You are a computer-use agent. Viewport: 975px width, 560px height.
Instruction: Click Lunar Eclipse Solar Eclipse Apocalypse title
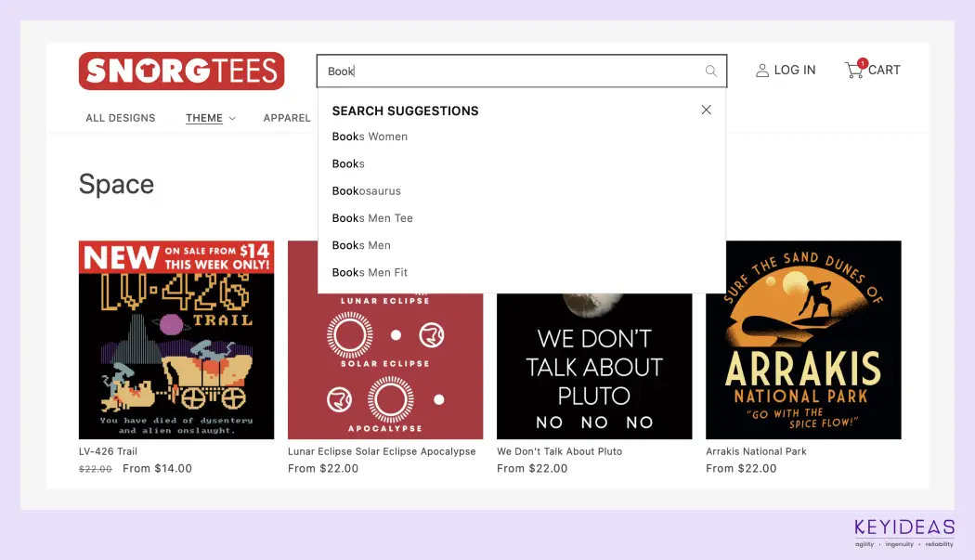point(382,451)
